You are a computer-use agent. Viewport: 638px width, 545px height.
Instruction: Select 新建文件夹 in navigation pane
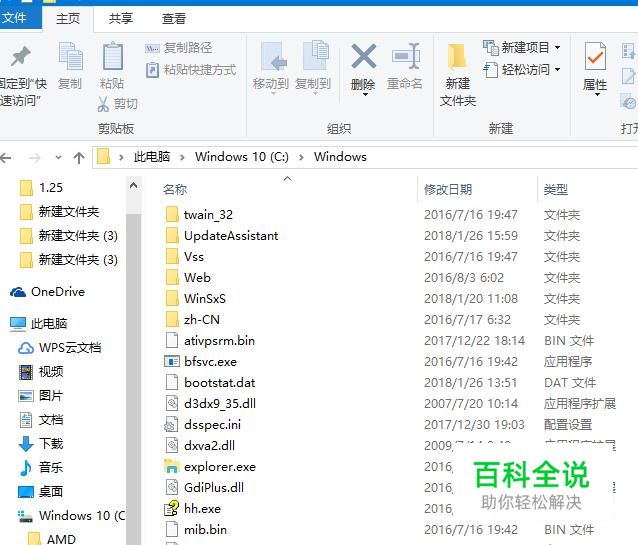coord(59,212)
